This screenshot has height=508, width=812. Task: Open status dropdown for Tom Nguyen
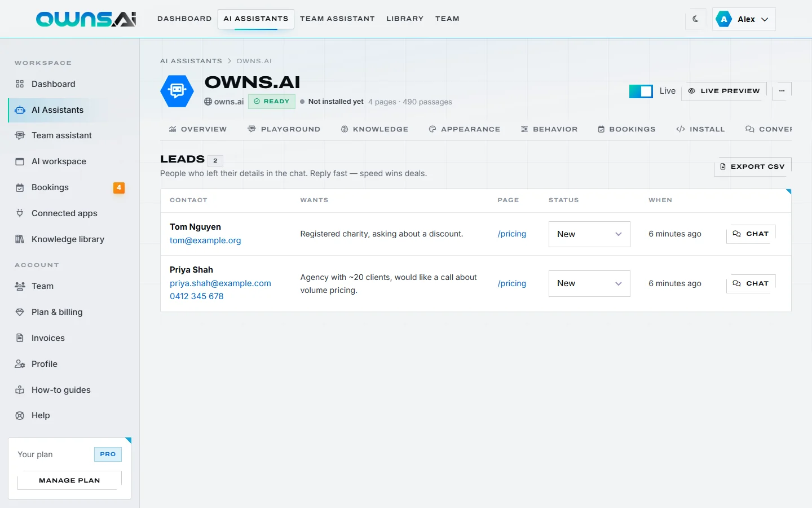(589, 234)
